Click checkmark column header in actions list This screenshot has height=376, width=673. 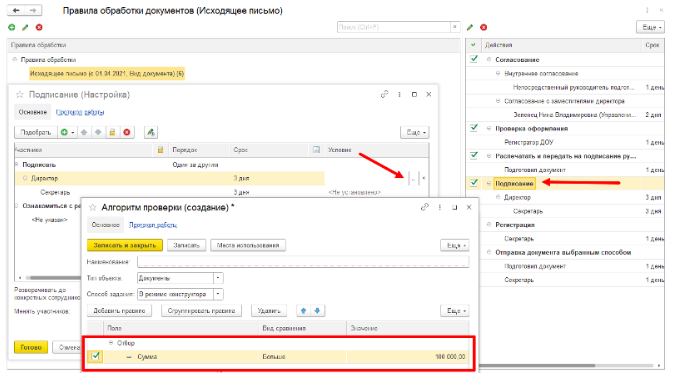point(473,45)
